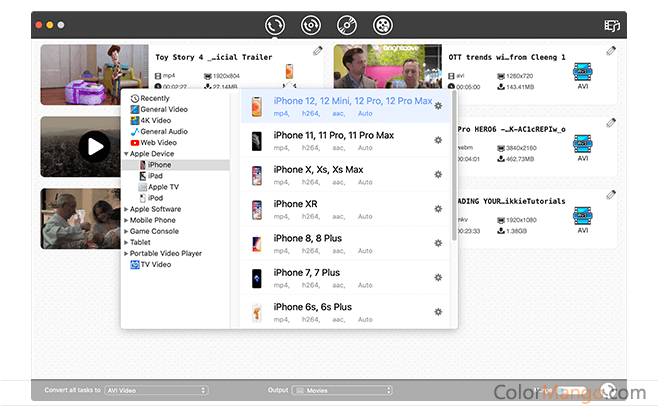
Task: Open settings gear for iPhone 12 preset
Action: (x=438, y=106)
